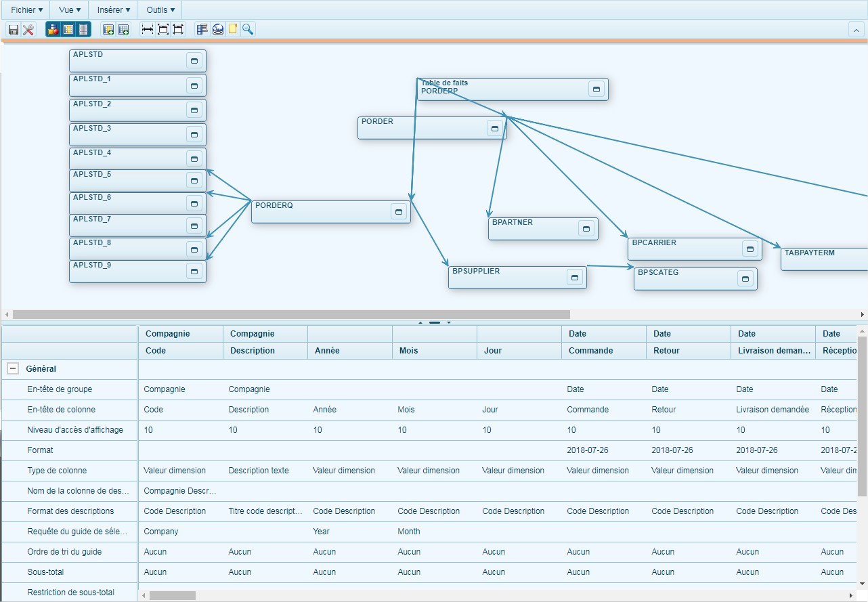Open the Insérer menu

114,10
